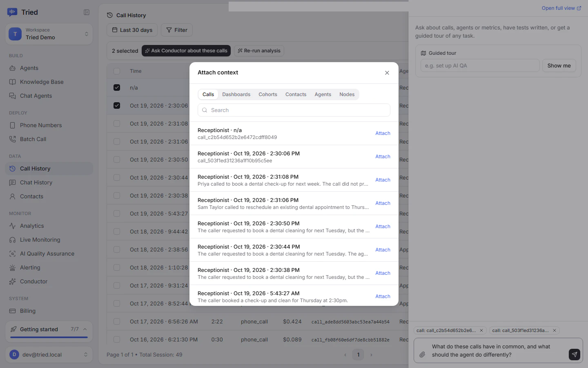Click Open full view link
The width and height of the screenshot is (588, 368).
point(561,8)
